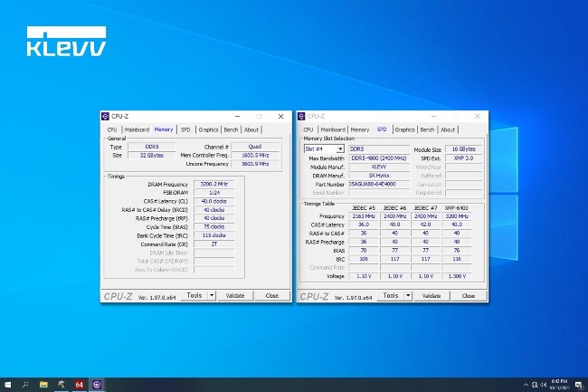
Task: Click the Module Size 16 GBytes field
Action: (x=463, y=149)
